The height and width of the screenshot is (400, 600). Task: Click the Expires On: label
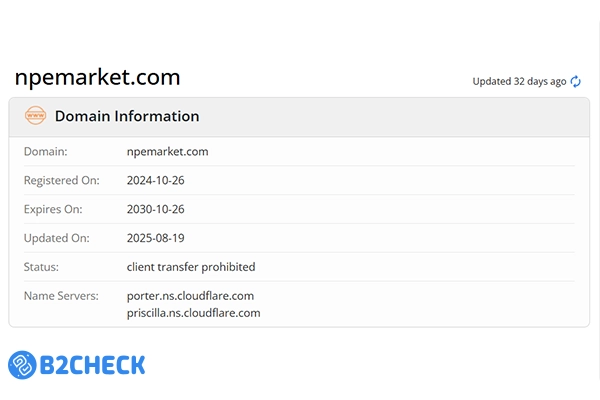click(53, 210)
